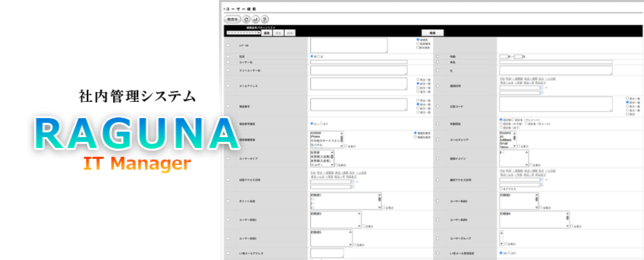Check 未アクセス under 最終アクセス日時
This screenshot has width=644, height=260.
[501, 189]
